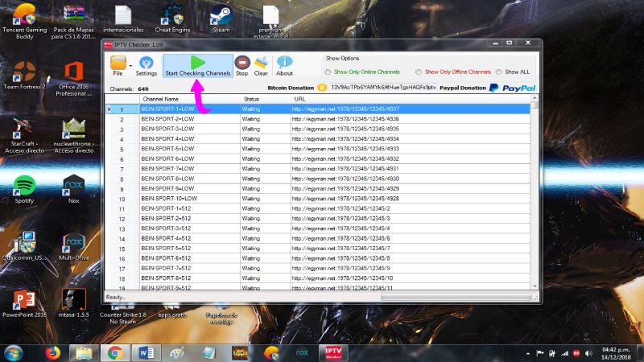Select the BEIN-SPORT-1=512 channel
Viewport: 644px width, 362px height.
click(166, 208)
